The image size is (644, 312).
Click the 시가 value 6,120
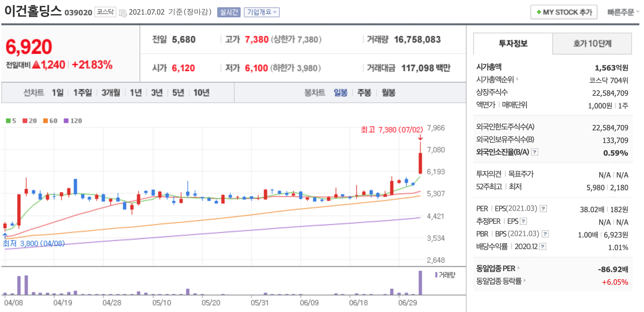click(x=183, y=68)
